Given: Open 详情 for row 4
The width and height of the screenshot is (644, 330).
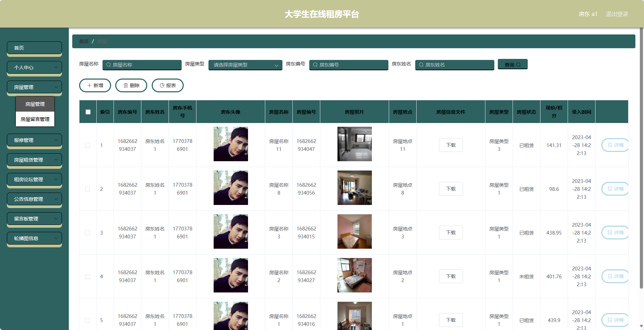Looking at the screenshot, I should coord(615,276).
